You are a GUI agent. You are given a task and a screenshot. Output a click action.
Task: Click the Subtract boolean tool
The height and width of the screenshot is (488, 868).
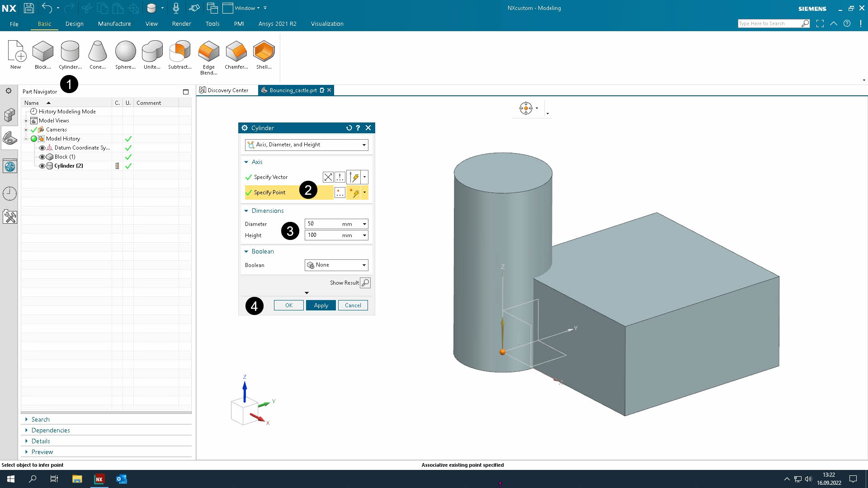coord(179,52)
